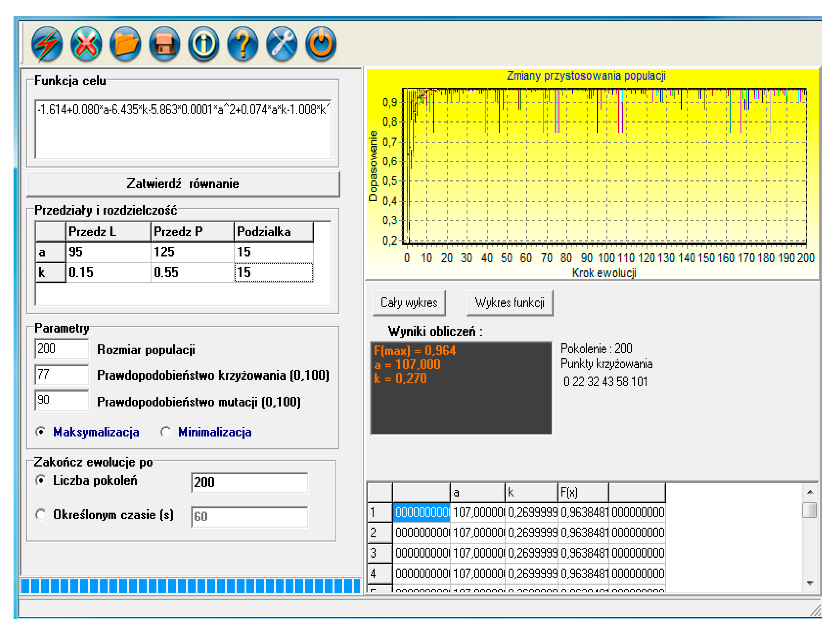Image resolution: width=840 pixels, height=636 pixels.
Task: Click the Wykres funkcji button
Action: [510, 303]
